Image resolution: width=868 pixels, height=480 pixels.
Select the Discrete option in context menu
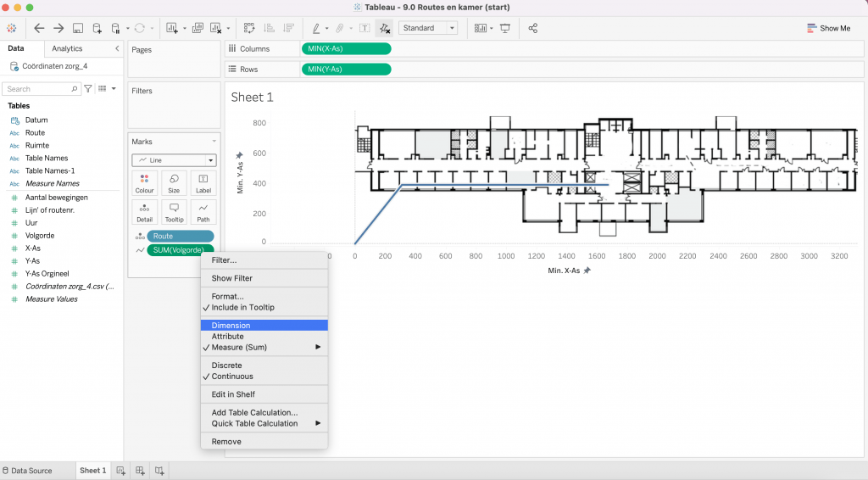(x=226, y=366)
